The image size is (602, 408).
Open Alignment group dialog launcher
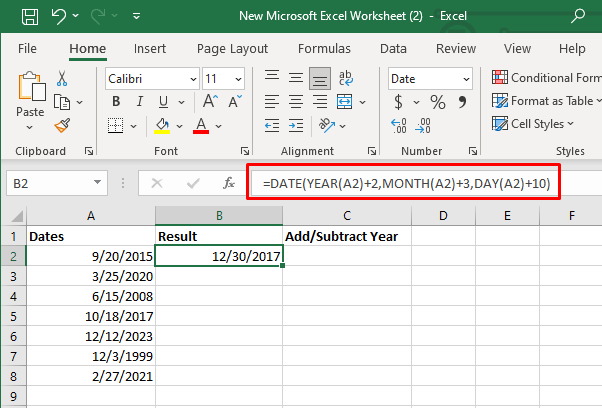(371, 151)
